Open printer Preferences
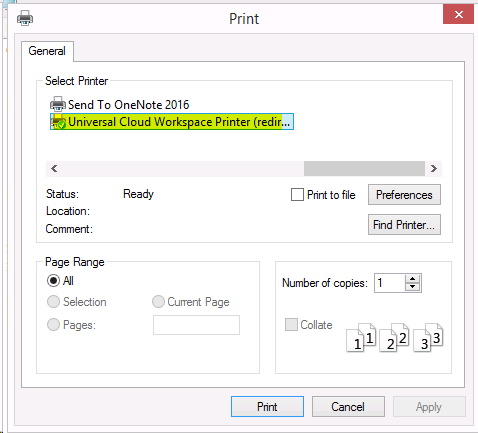 pyautogui.click(x=404, y=195)
